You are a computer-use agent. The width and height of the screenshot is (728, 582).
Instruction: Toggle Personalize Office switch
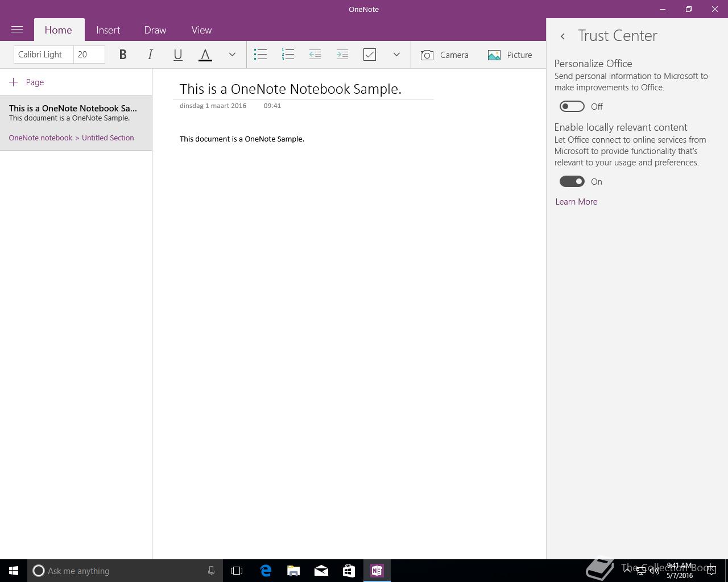click(x=572, y=106)
